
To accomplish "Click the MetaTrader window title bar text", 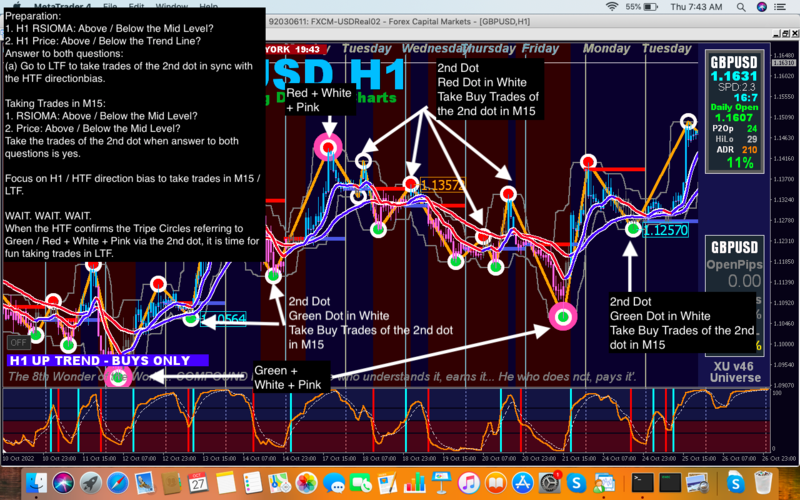I will (x=399, y=21).
